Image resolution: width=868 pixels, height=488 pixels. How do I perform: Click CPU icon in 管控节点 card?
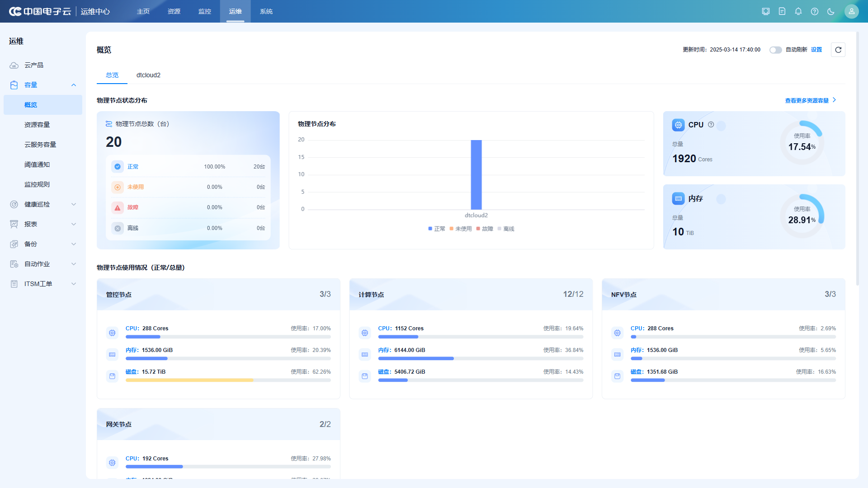[112, 333]
